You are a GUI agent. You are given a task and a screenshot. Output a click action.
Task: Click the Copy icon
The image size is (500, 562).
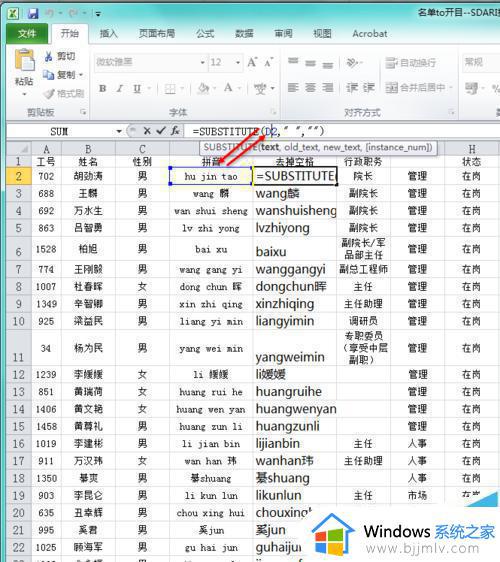click(48, 75)
